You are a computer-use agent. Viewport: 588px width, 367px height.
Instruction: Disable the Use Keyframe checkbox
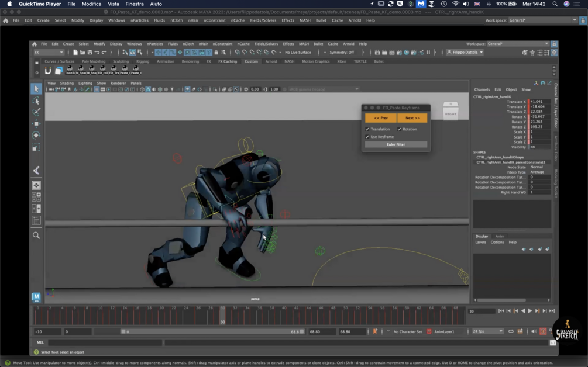point(367,137)
